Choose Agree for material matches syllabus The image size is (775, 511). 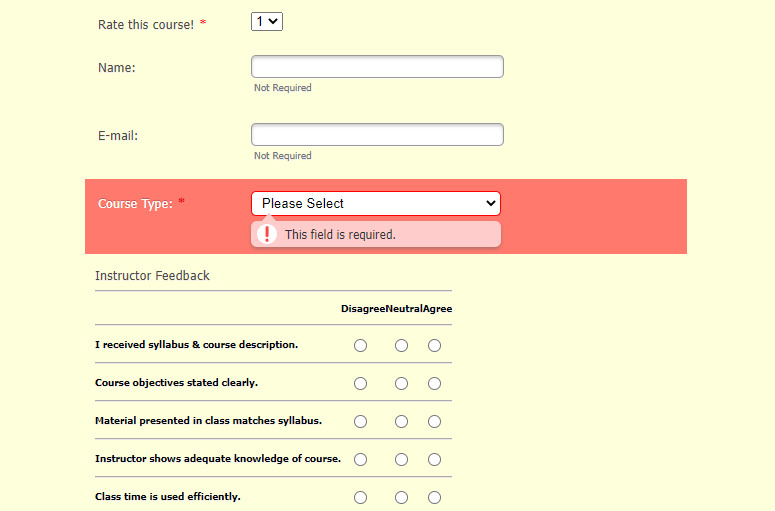pos(434,422)
